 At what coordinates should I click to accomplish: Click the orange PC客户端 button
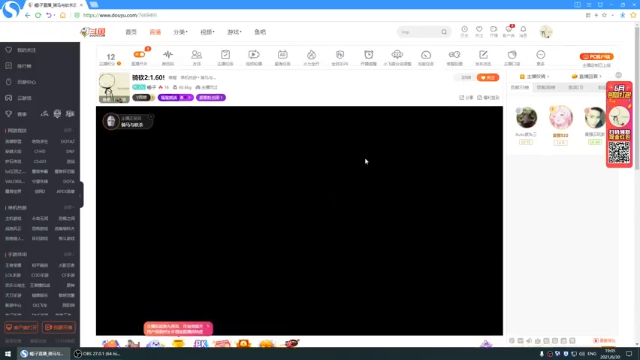596,57
